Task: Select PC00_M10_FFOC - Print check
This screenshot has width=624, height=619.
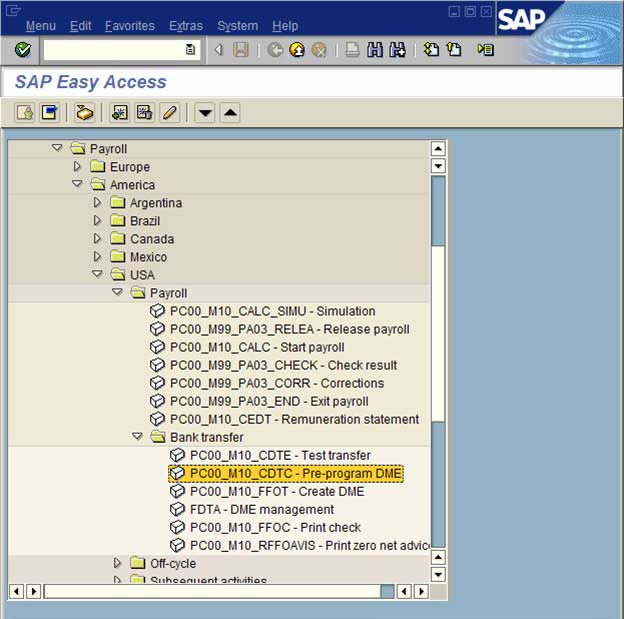Action: (275, 527)
